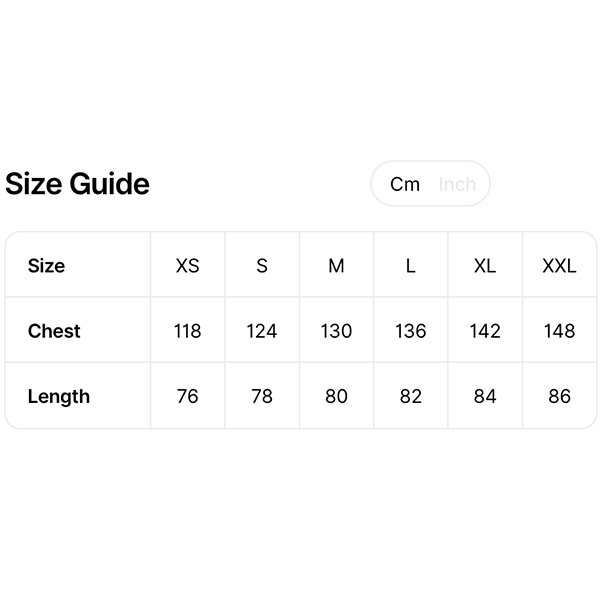This screenshot has height=600, width=600.
Task: Click the Length row label
Action: point(59,396)
